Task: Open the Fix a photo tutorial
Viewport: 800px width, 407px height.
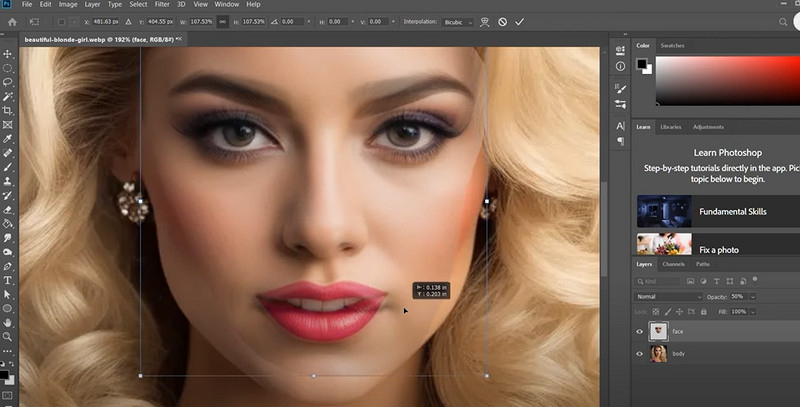Action: (718, 244)
